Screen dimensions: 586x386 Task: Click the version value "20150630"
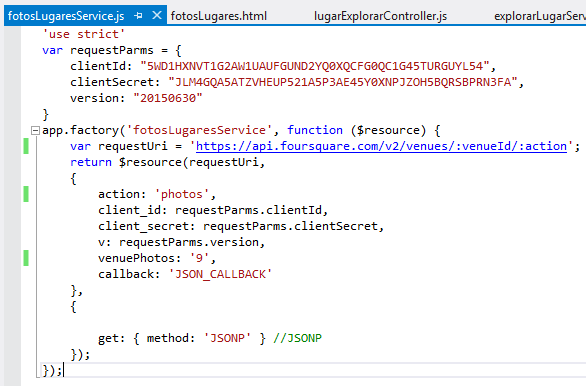(168, 98)
